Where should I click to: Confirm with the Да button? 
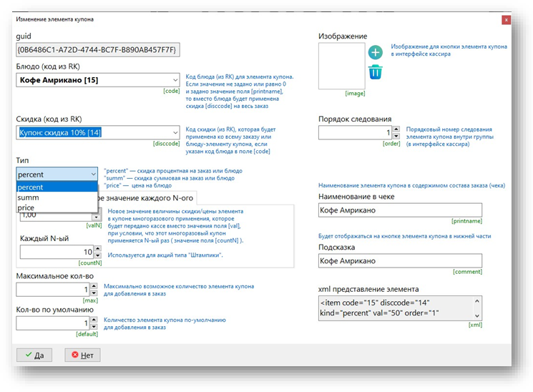pos(34,354)
